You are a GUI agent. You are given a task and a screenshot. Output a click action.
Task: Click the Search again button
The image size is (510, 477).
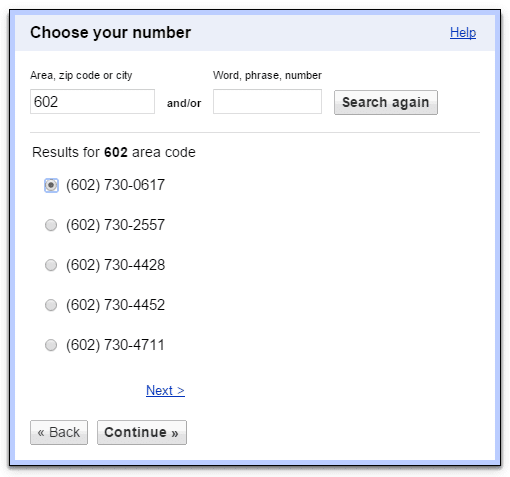click(386, 102)
